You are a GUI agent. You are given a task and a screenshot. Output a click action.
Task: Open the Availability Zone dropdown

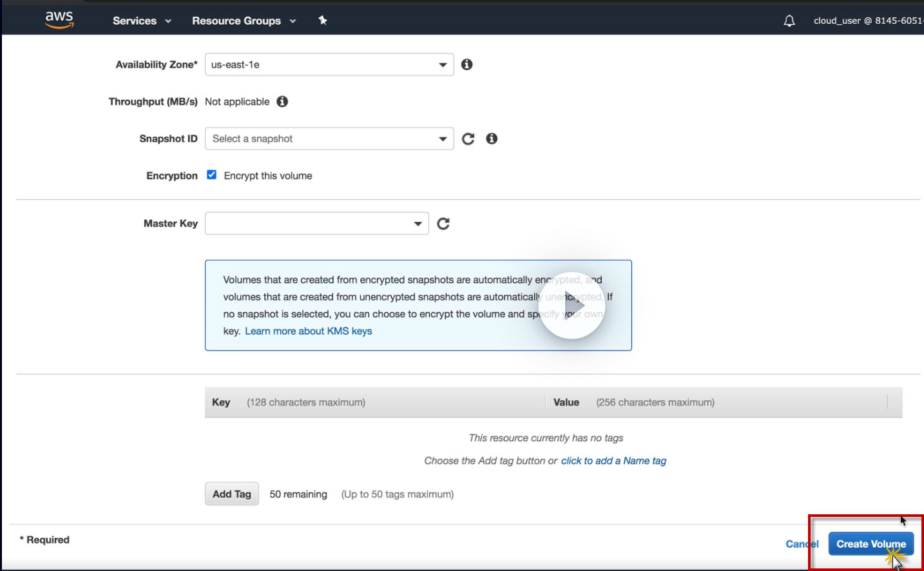click(x=329, y=64)
